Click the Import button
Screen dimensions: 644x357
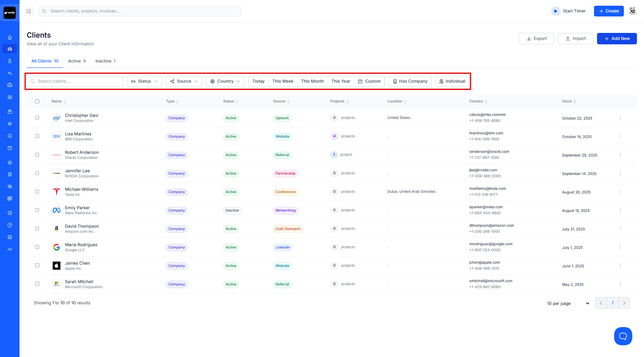pos(576,39)
